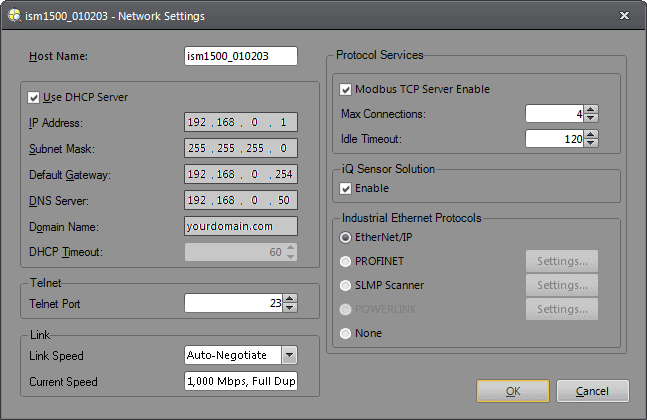Toggle the Use DHCP Server checkbox

[x=35, y=97]
